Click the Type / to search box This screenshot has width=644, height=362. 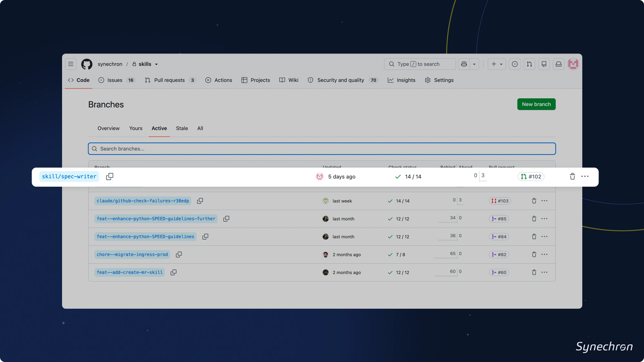pyautogui.click(x=420, y=64)
